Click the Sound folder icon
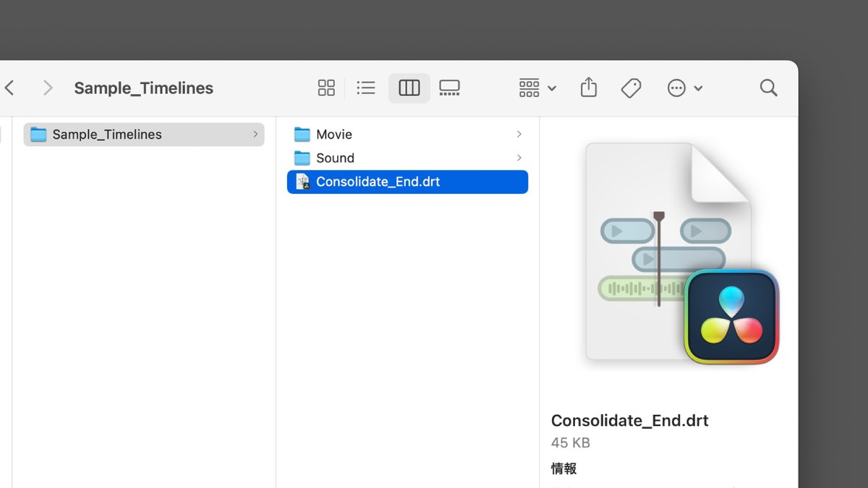 click(x=302, y=158)
